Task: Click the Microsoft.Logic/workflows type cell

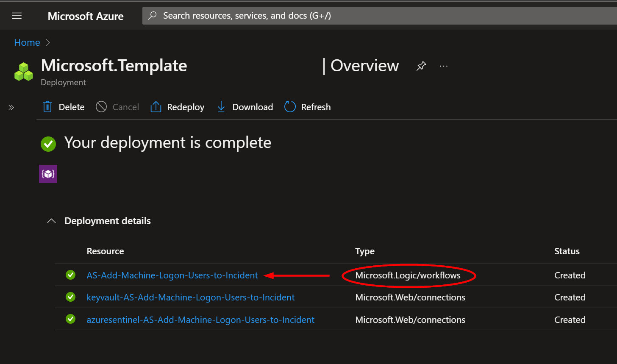Action: click(408, 275)
